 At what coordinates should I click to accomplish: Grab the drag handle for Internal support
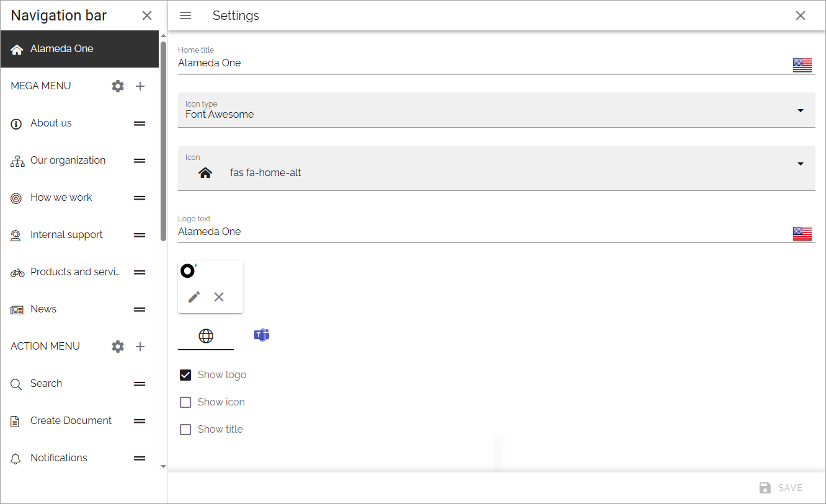click(140, 235)
